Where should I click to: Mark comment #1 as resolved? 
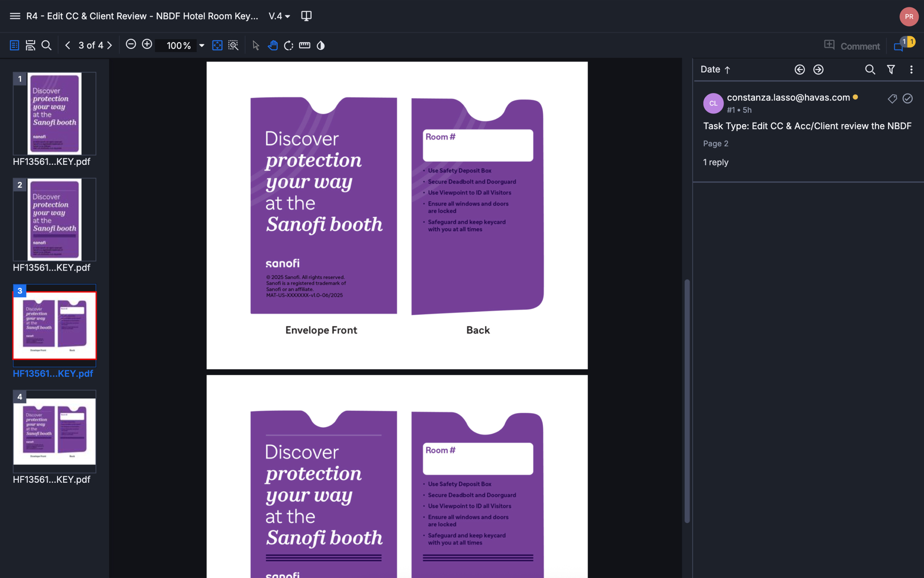908,99
